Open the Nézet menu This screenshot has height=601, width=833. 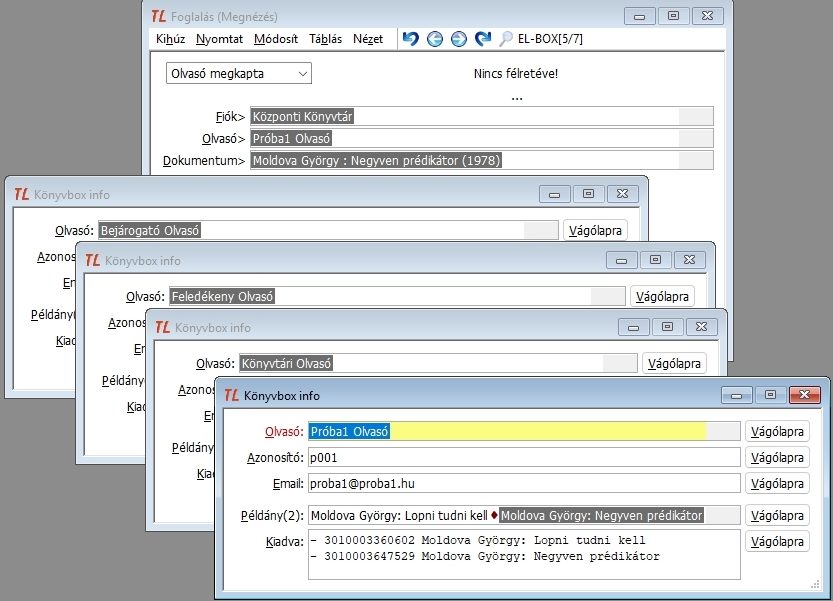click(368, 39)
